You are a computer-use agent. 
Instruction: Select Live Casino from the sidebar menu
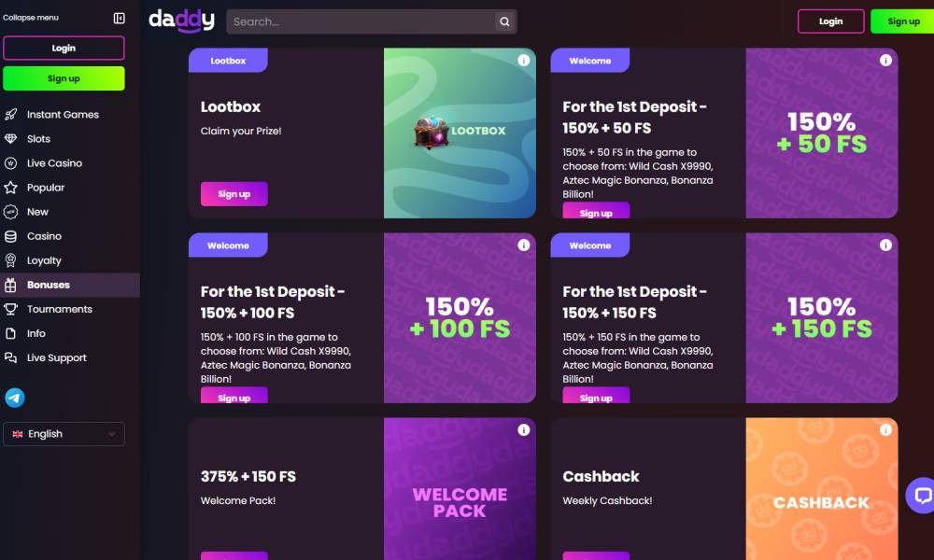coord(55,163)
